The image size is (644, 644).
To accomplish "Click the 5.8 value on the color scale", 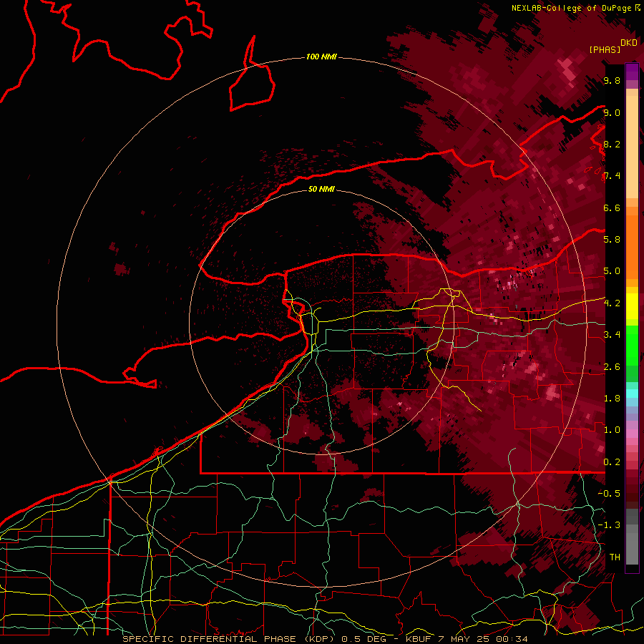I will point(612,240).
